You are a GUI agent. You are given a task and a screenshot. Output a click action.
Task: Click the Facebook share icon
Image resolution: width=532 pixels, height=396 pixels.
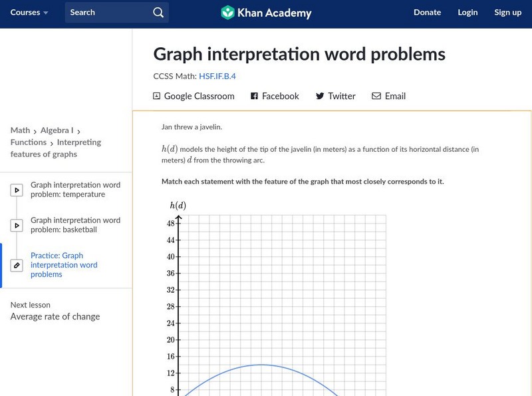[x=254, y=96]
